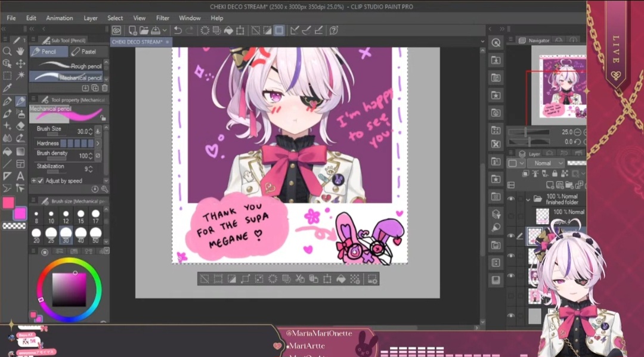Open the Clip Studio launcher icon

click(116, 30)
